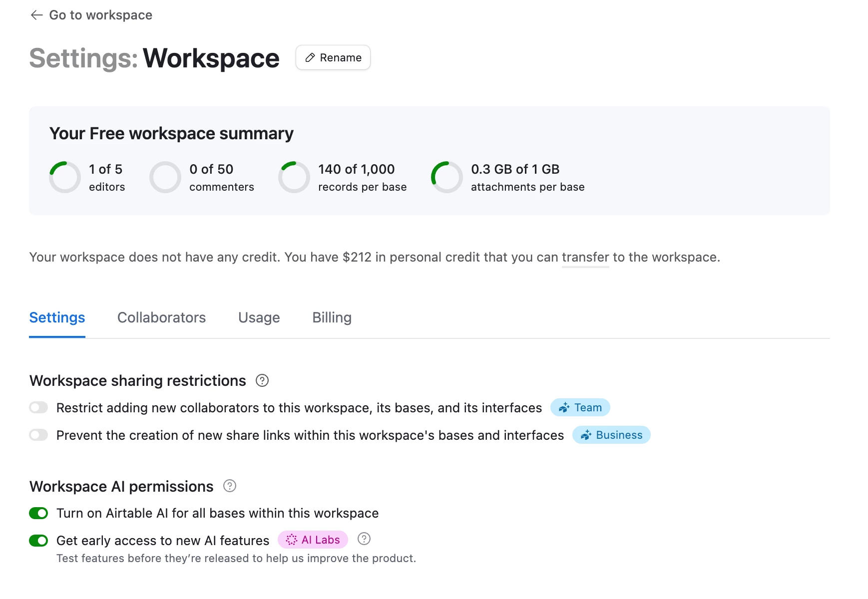Click the pencil icon inside Rename button
This screenshot has width=868, height=599.
point(310,57)
